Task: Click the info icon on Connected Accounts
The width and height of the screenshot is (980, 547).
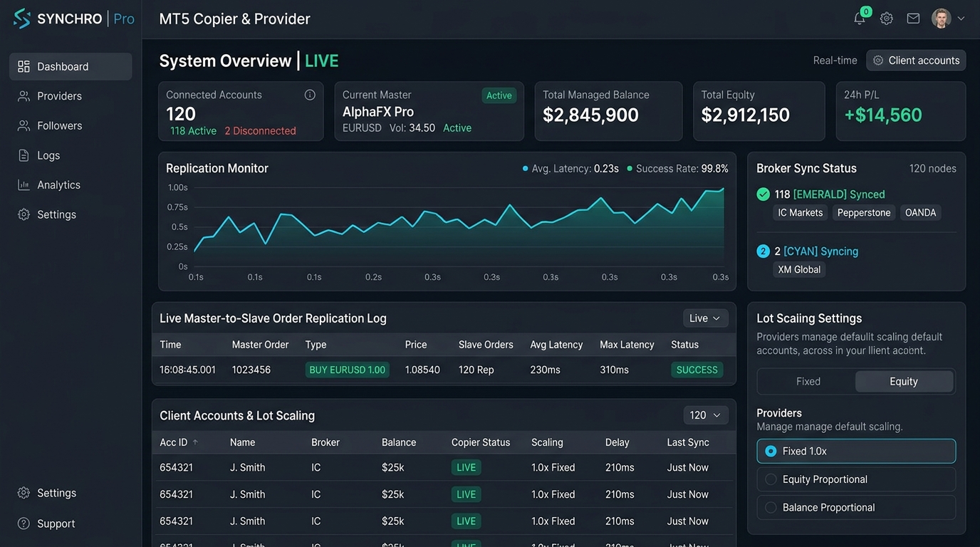Action: click(310, 95)
